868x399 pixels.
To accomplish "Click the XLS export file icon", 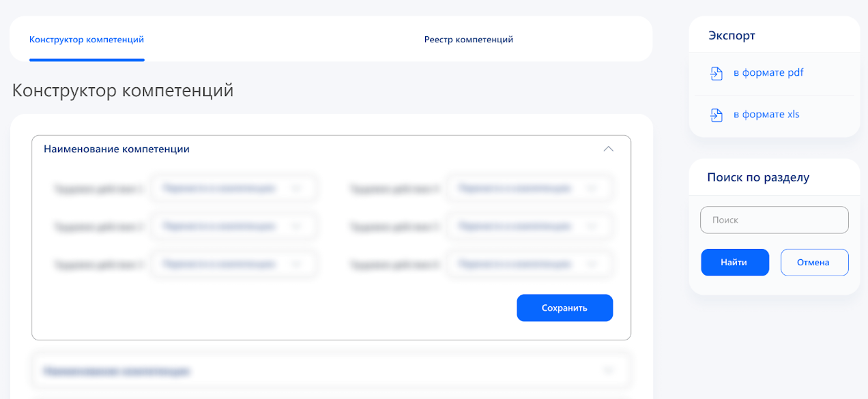I will tap(716, 115).
